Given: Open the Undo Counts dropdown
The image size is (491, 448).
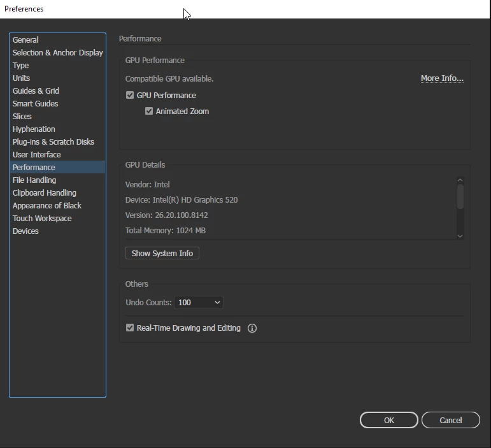Looking at the screenshot, I should coord(199,302).
